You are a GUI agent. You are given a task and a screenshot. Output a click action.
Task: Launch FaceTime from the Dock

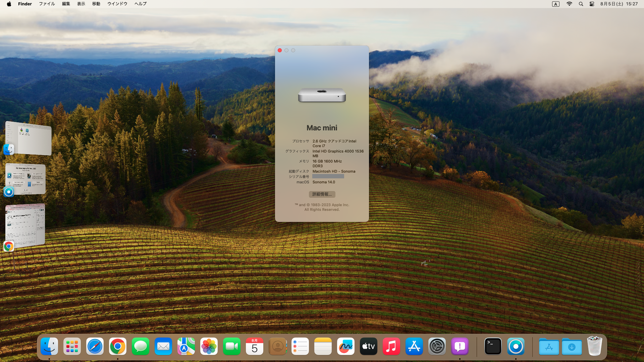click(x=232, y=346)
